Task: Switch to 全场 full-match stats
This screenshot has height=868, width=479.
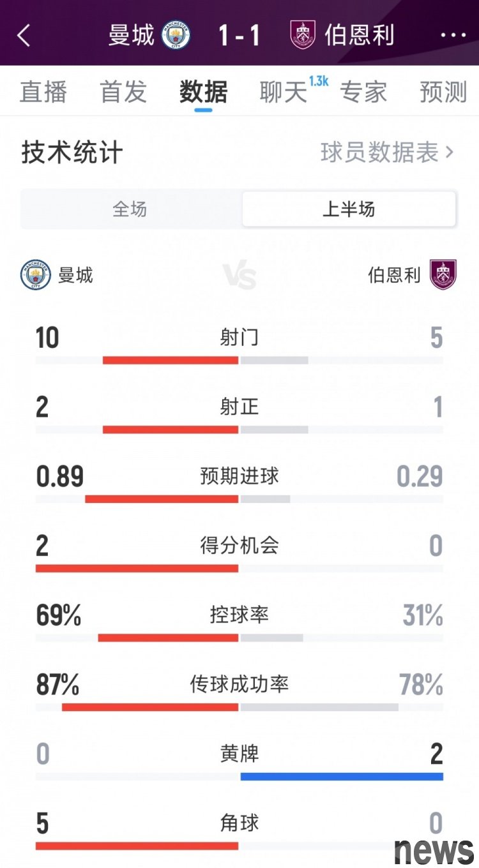Action: (x=130, y=209)
